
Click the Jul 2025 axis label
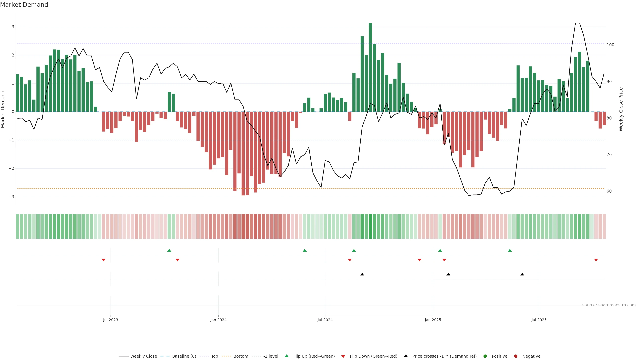[539, 320]
